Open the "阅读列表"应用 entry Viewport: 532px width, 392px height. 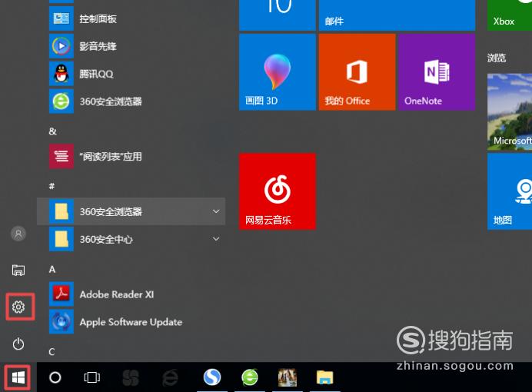click(131, 156)
